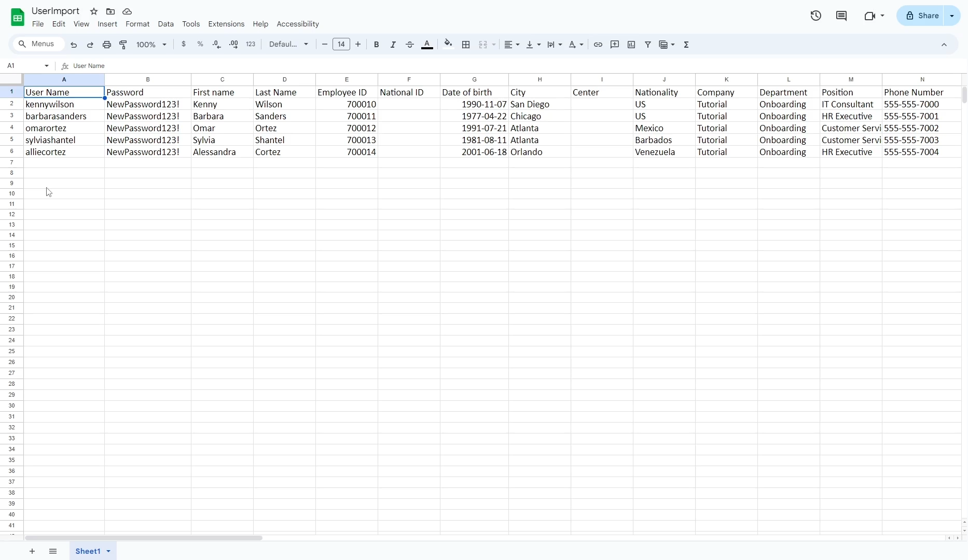968x560 pixels.
Task: Open the fill color picker
Action: tap(448, 45)
